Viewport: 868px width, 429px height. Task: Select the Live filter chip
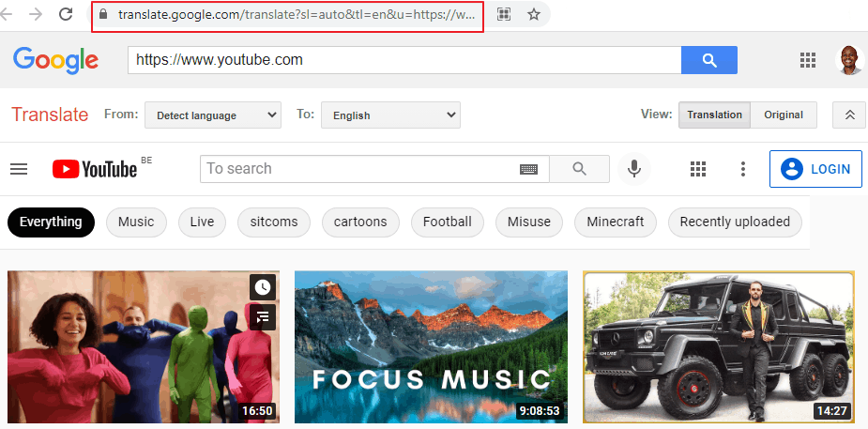(202, 222)
